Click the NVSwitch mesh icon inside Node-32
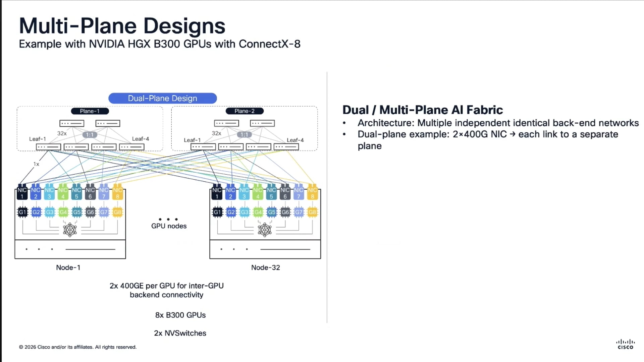The image size is (644, 362). pyautogui.click(x=265, y=229)
